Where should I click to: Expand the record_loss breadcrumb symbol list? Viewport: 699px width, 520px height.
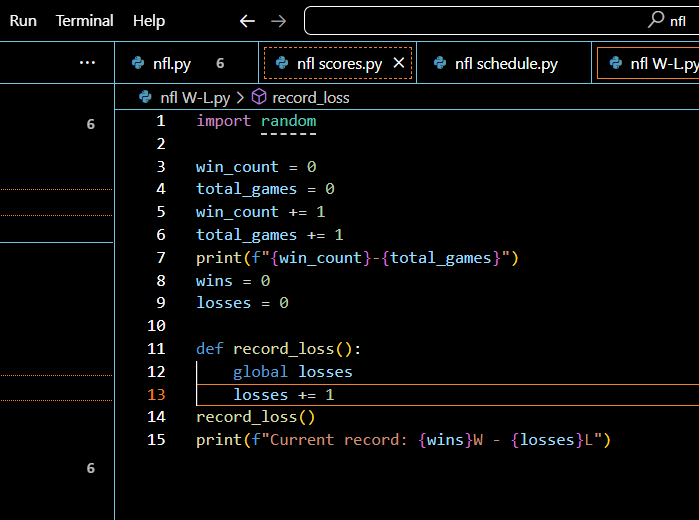coord(310,98)
